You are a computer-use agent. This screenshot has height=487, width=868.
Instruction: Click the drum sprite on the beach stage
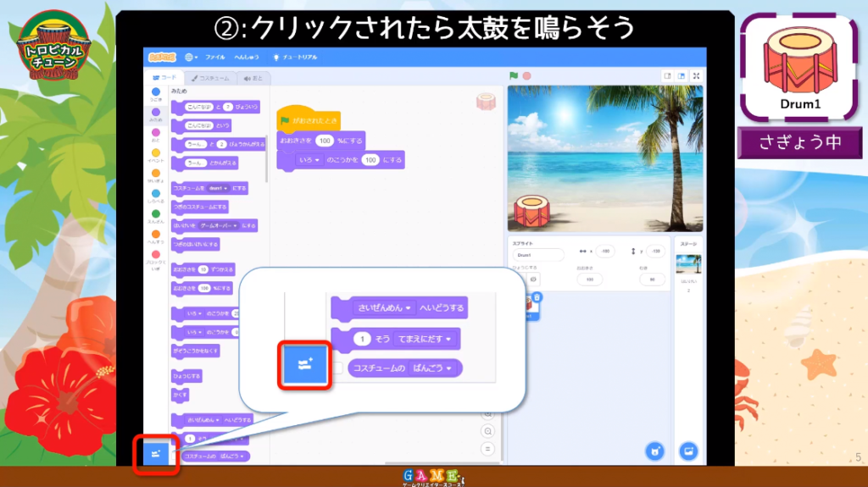531,211
